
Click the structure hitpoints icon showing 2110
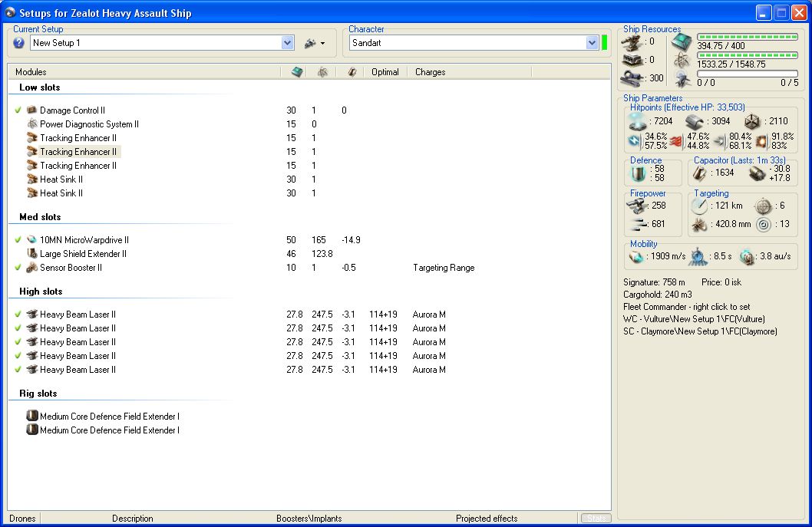coord(752,122)
